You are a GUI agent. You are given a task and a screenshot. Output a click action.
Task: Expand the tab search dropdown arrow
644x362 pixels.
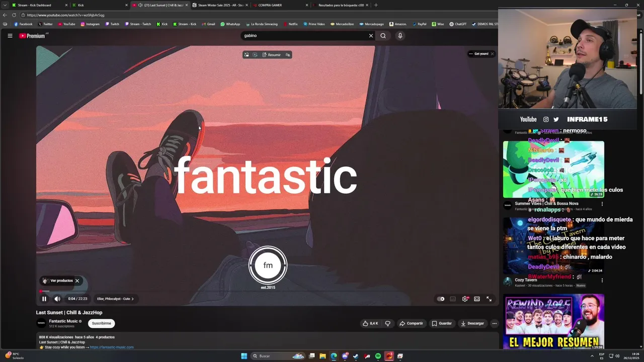(5, 5)
